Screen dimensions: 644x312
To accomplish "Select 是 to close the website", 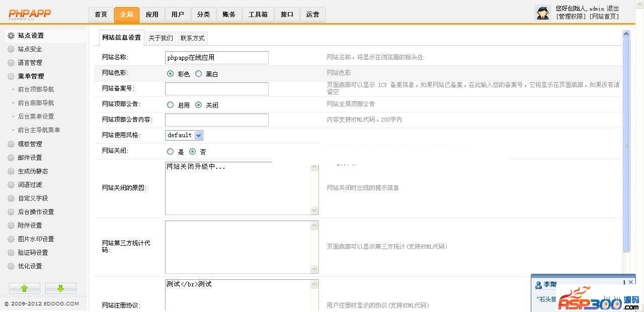I will (x=170, y=152).
